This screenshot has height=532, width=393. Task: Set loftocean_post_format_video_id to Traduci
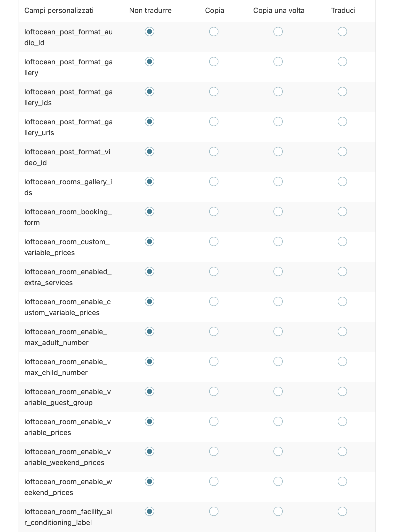[x=342, y=151]
